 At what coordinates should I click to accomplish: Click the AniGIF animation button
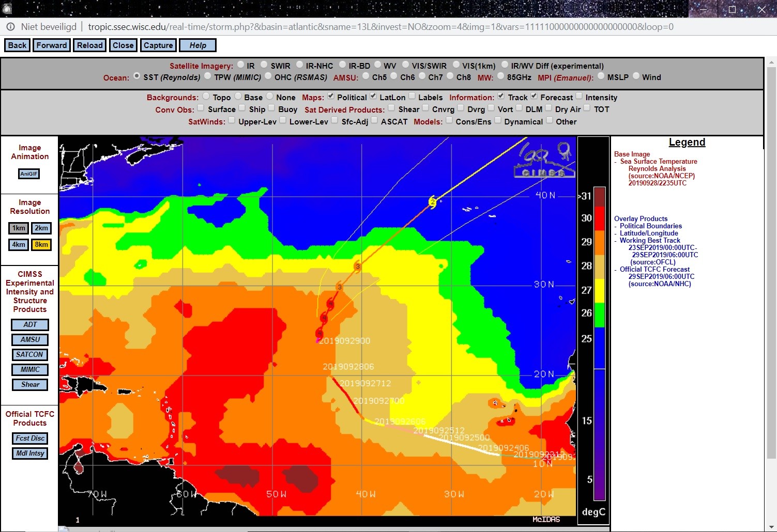pyautogui.click(x=29, y=174)
